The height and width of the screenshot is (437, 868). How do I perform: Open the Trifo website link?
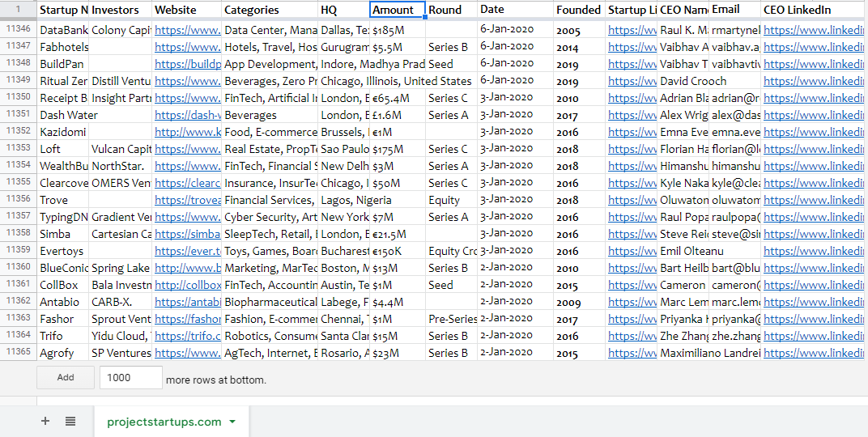click(x=188, y=337)
